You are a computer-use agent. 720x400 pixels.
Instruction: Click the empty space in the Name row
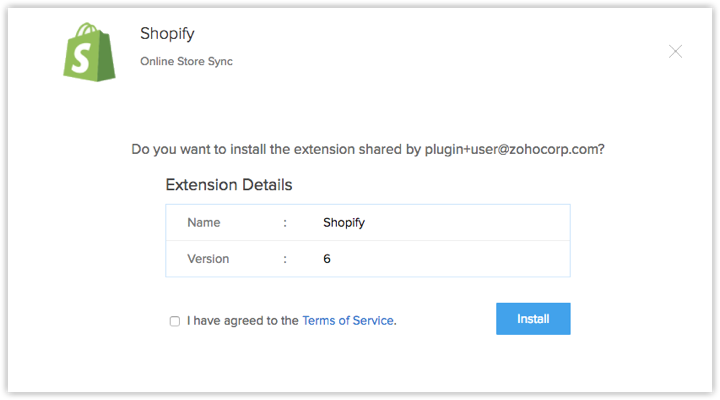(470, 223)
